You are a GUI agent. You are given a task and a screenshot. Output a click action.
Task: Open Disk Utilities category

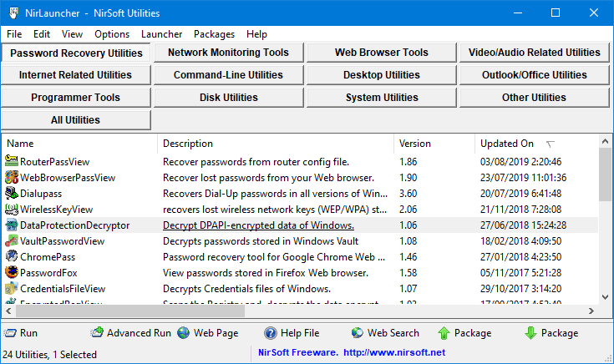point(229,98)
